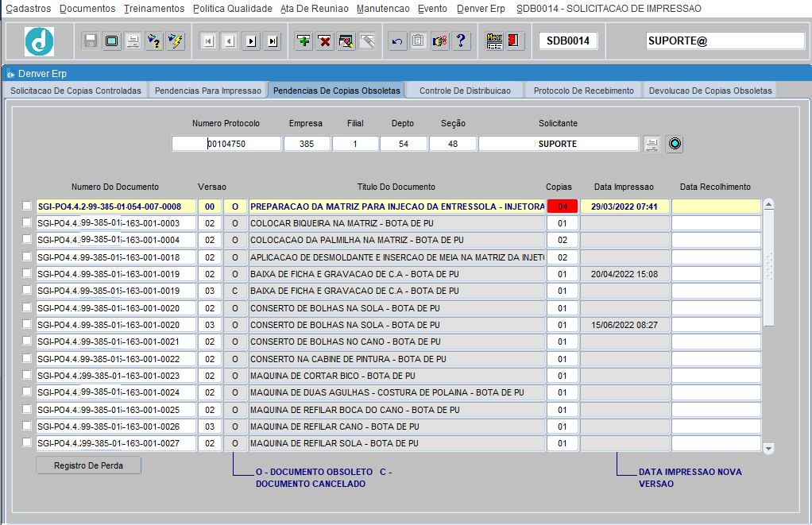Click red Copias cell showing 04
This screenshot has height=525, width=812.
(x=563, y=207)
